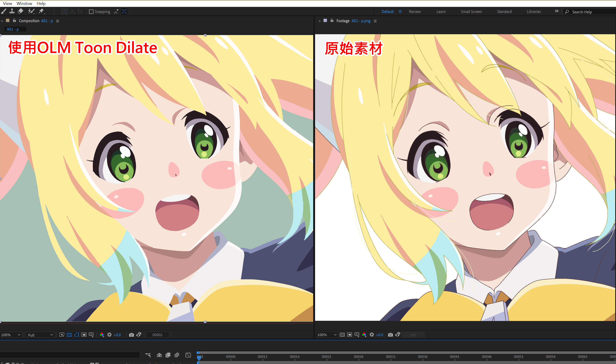The width and height of the screenshot is (616, 364).
Task: Adjust the Footage exposure value +0.0
Action: (380, 335)
